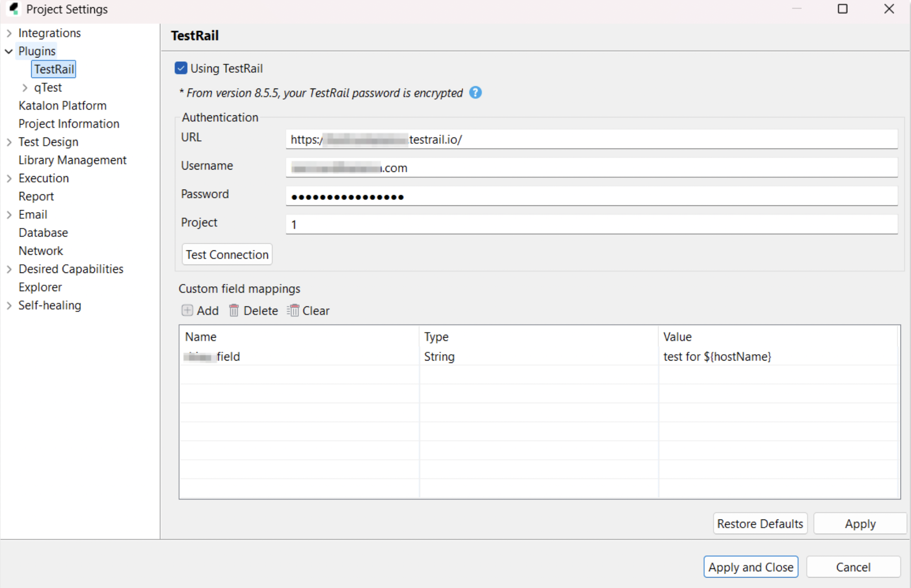Click Restore Defaults button
This screenshot has width=911, height=588.
(x=760, y=523)
